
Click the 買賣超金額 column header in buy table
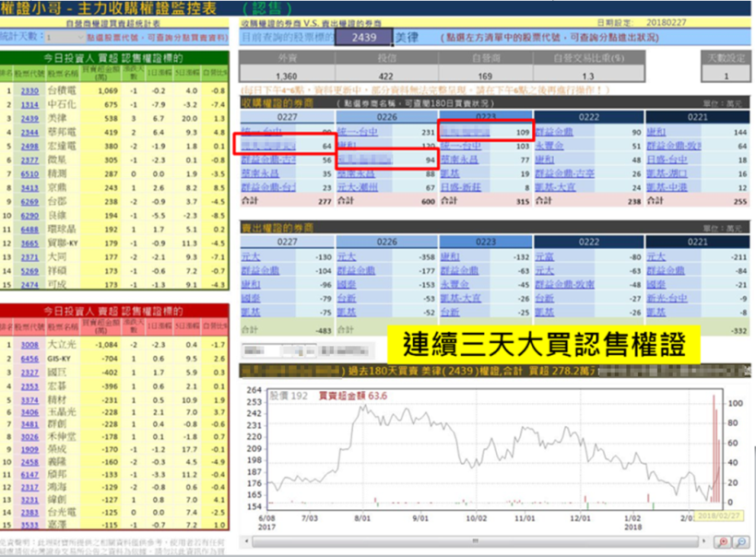[x=100, y=72]
